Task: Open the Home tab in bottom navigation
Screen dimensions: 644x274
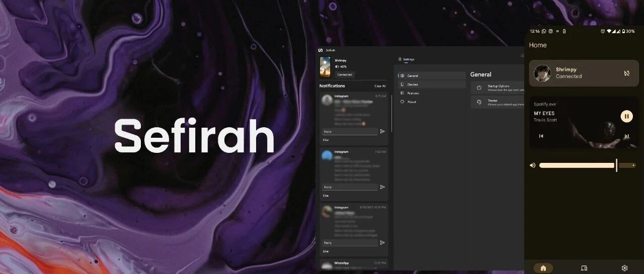Action: tap(543, 268)
